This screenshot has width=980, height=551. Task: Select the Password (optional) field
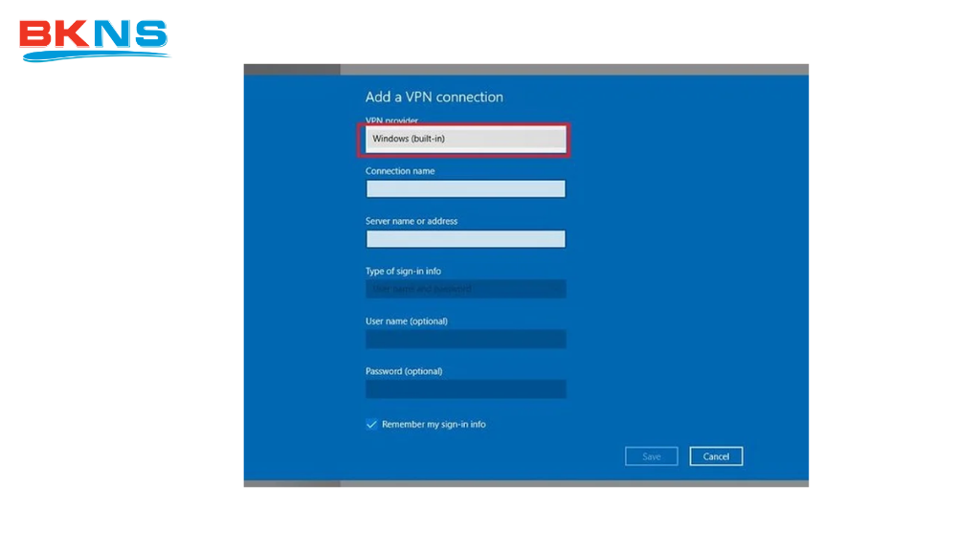[x=465, y=389]
